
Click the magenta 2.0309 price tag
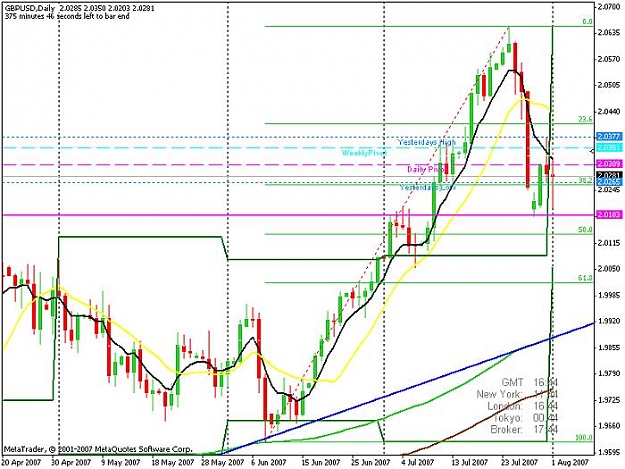tap(609, 164)
